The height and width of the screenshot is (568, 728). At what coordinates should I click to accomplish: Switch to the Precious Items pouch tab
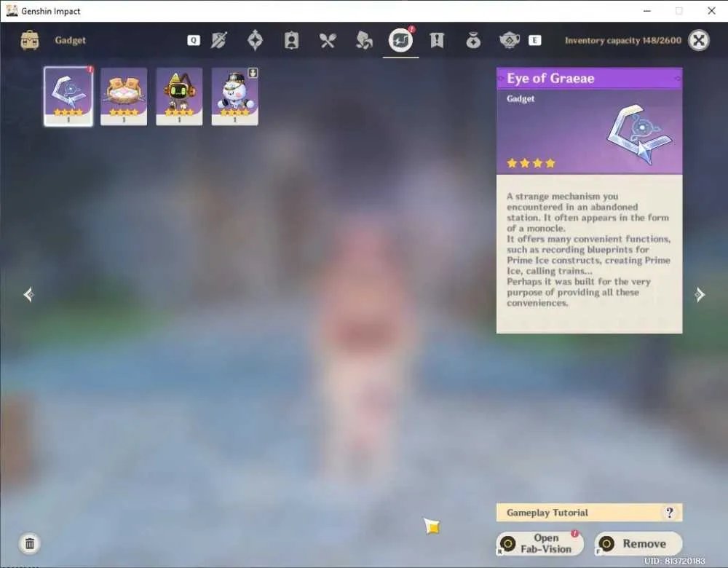473,40
